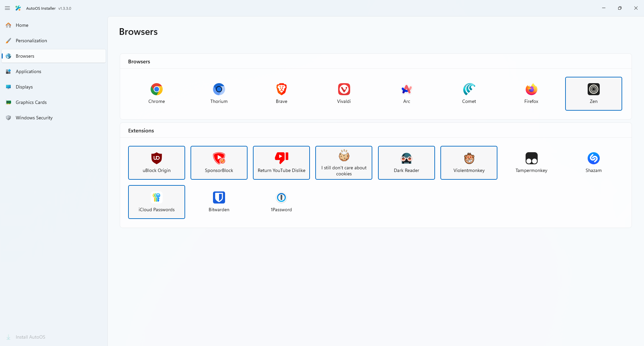Select the Arc browser icon
The image size is (644, 346).
point(407,94)
